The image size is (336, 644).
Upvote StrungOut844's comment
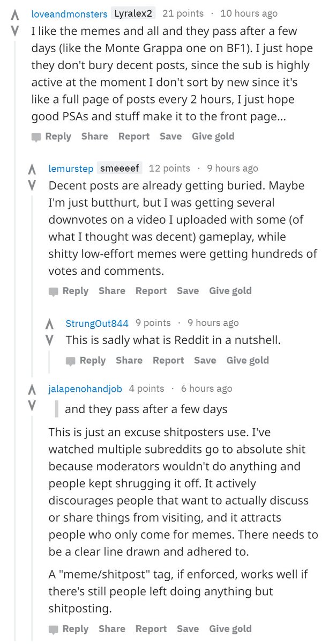49,324
